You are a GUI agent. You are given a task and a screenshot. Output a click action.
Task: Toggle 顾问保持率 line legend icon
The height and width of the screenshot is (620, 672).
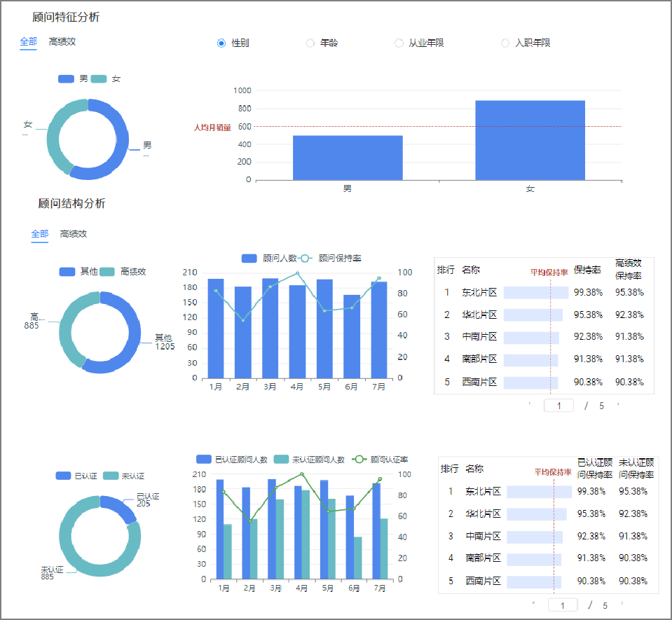tap(306, 259)
